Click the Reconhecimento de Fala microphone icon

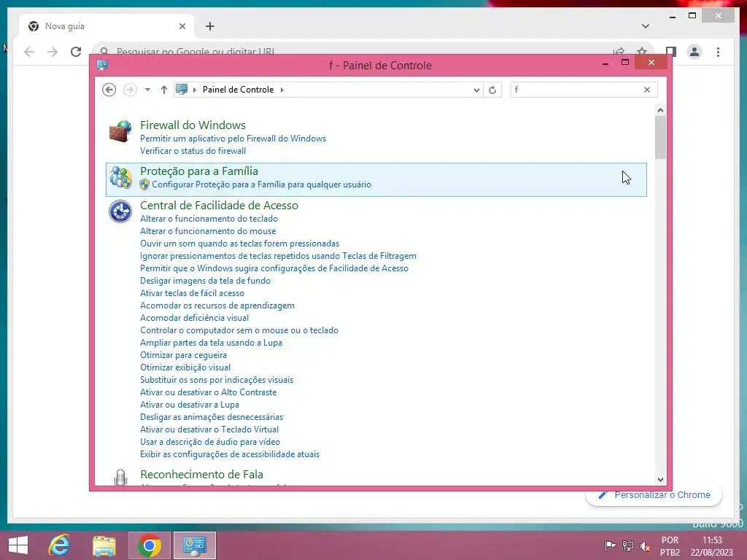point(120,477)
